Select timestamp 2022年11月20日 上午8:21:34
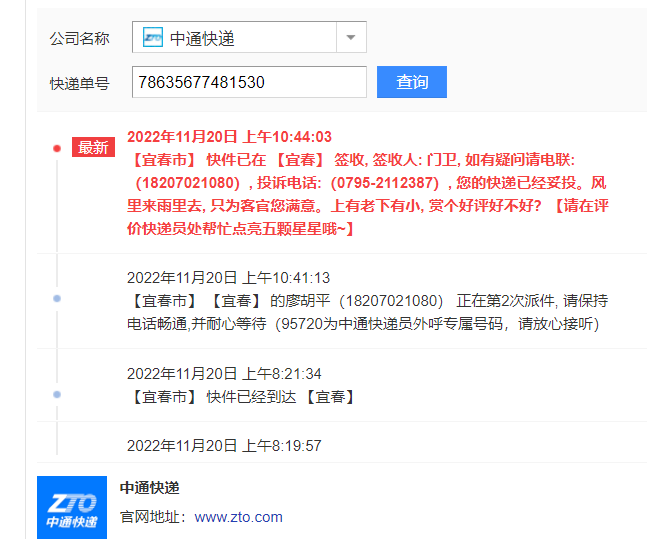 click(224, 374)
